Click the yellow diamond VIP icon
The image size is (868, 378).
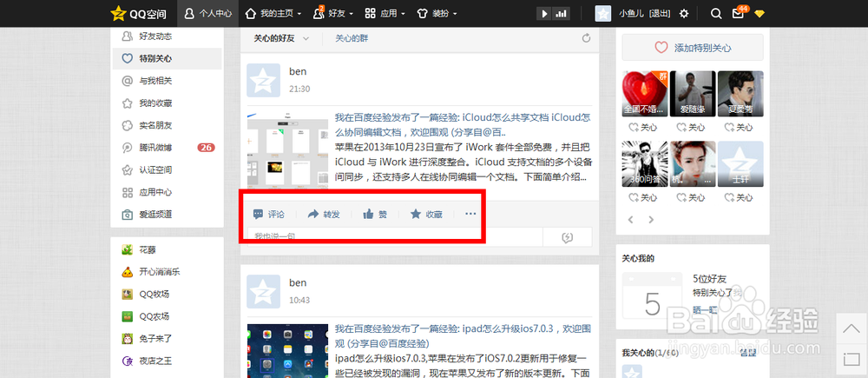pos(759,14)
